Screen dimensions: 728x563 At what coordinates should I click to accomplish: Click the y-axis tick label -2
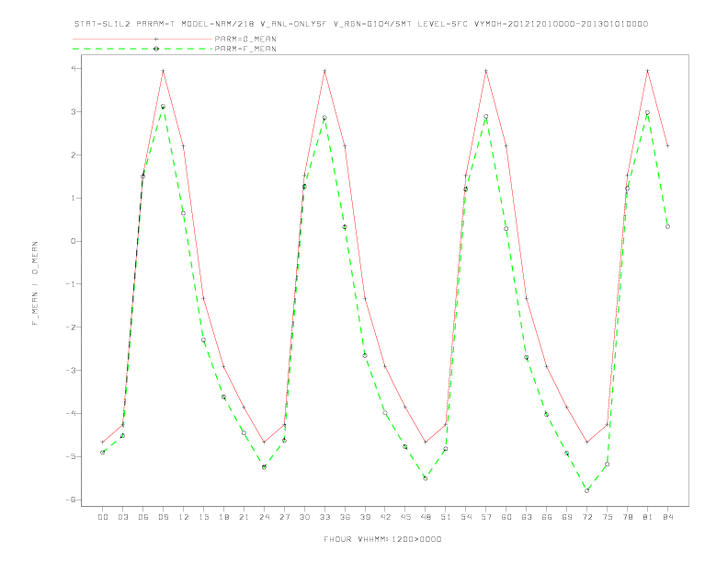72,327
